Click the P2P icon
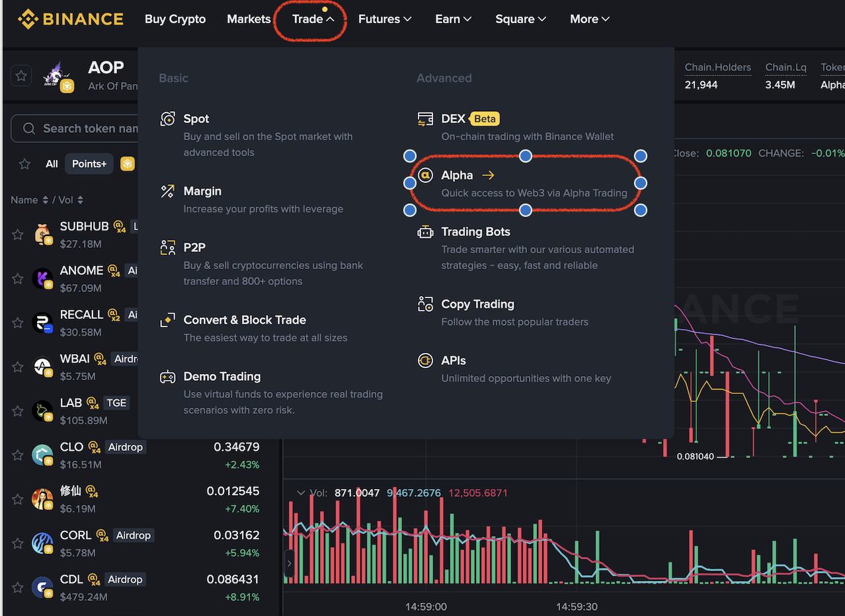 (168, 248)
